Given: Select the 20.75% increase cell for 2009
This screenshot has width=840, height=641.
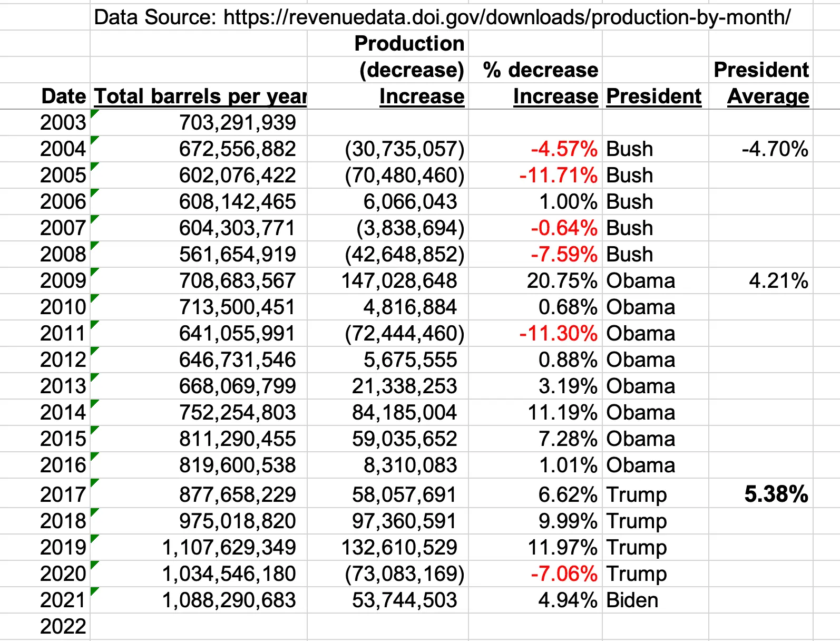Looking at the screenshot, I should (562, 281).
